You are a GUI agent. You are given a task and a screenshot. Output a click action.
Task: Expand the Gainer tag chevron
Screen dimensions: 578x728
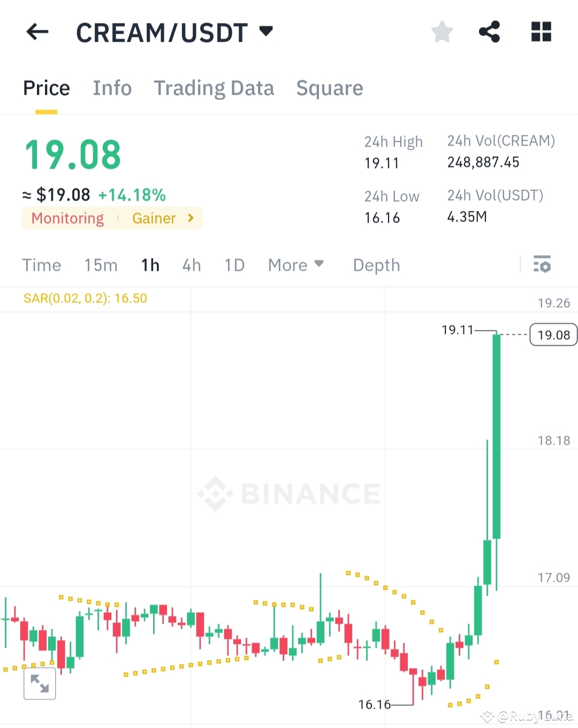[190, 218]
